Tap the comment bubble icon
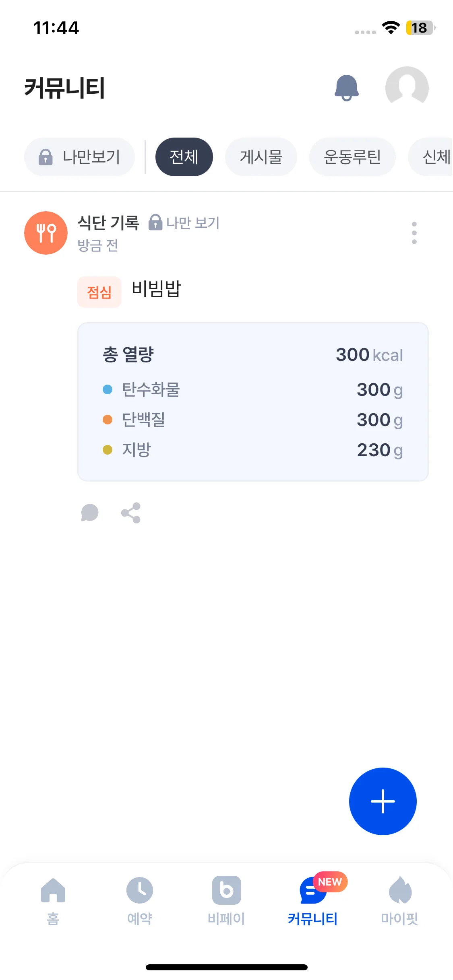This screenshot has width=453, height=980. 89,513
